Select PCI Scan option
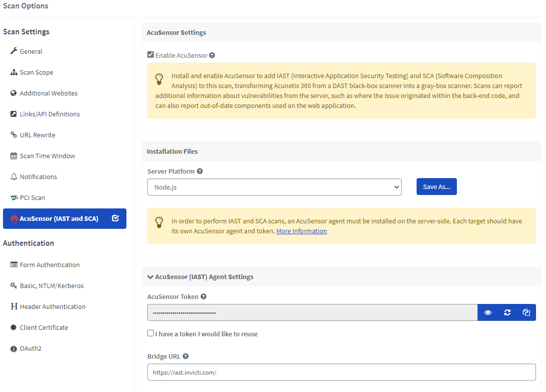The height and width of the screenshot is (392, 546). 32,197
